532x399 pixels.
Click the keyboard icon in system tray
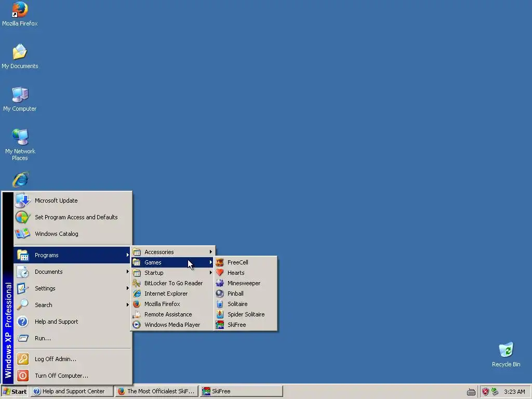(471, 392)
